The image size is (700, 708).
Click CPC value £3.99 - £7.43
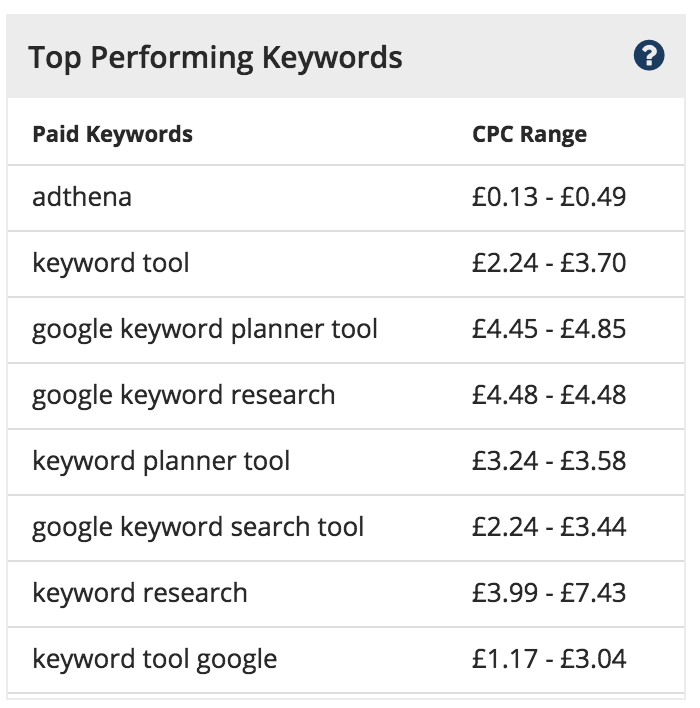point(549,592)
